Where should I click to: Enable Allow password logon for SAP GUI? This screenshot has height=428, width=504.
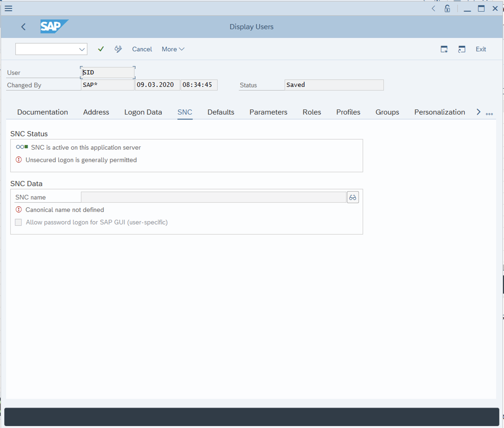click(19, 222)
